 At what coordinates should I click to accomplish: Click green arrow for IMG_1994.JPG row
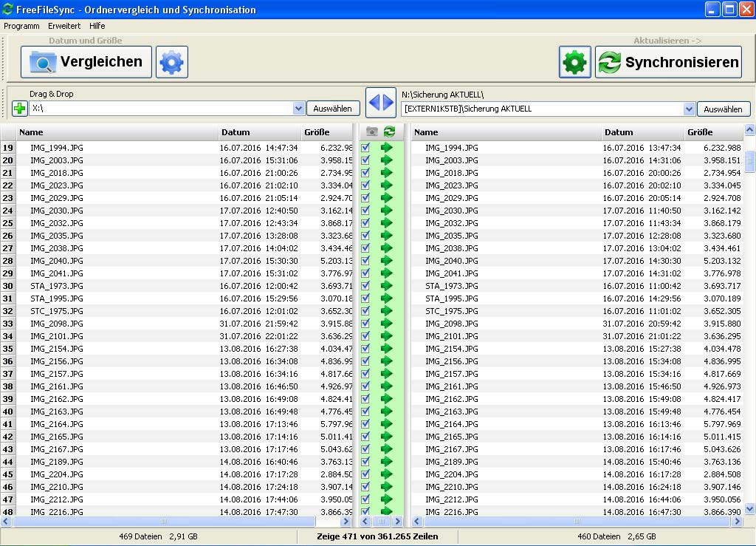coord(387,148)
